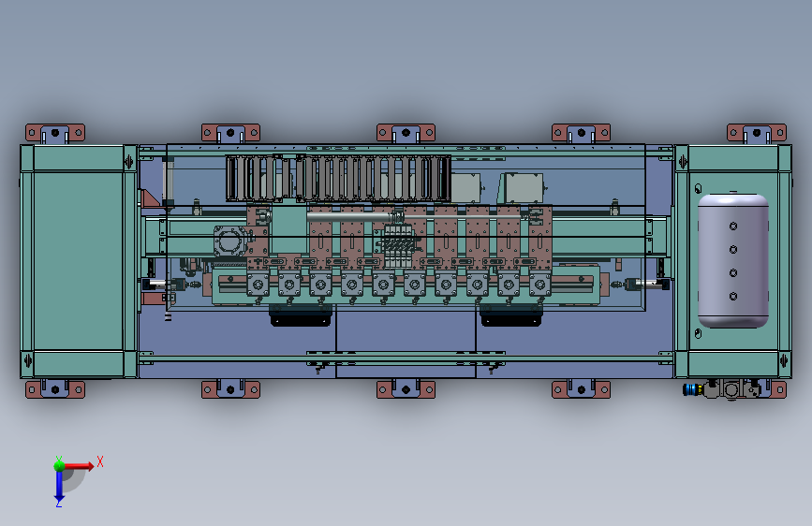Select the octagonal flanged motor mount
Screen dimensions: 812x526
coord(229,241)
